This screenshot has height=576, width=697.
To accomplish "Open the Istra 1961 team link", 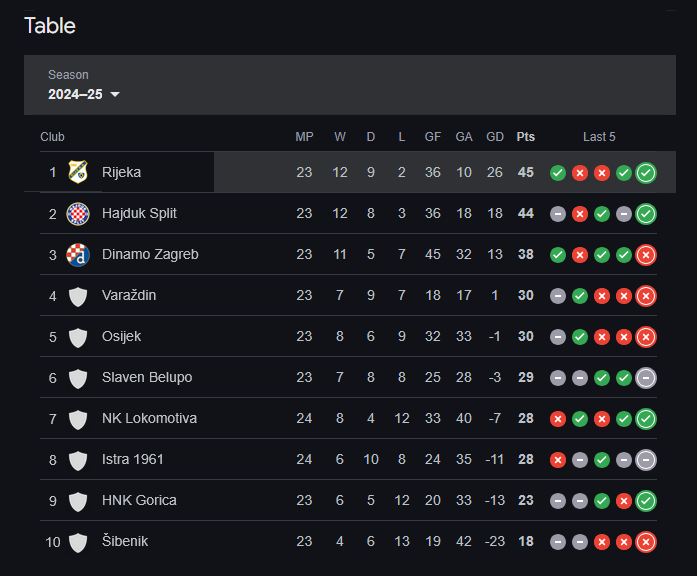I will pyautogui.click(x=133, y=459).
